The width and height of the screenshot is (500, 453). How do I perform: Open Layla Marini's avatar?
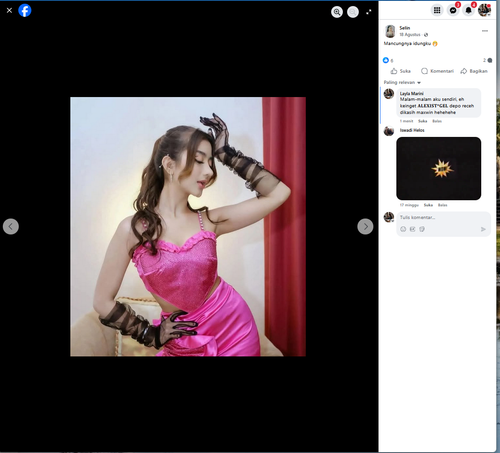click(389, 94)
